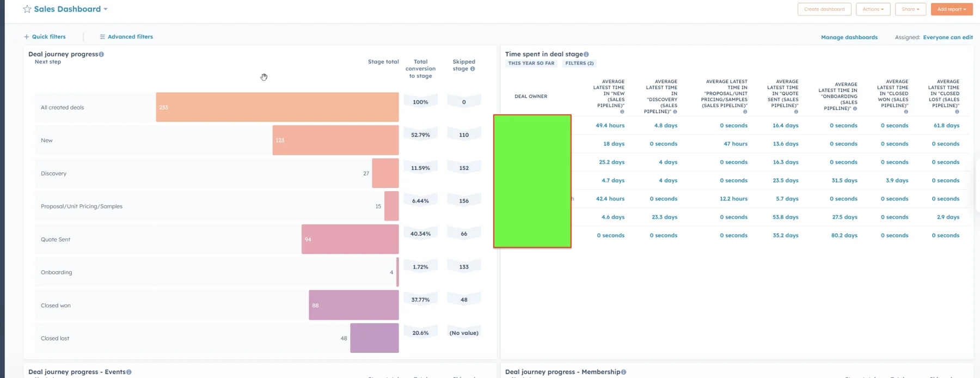Click the Onboarding stage label

(x=57, y=272)
